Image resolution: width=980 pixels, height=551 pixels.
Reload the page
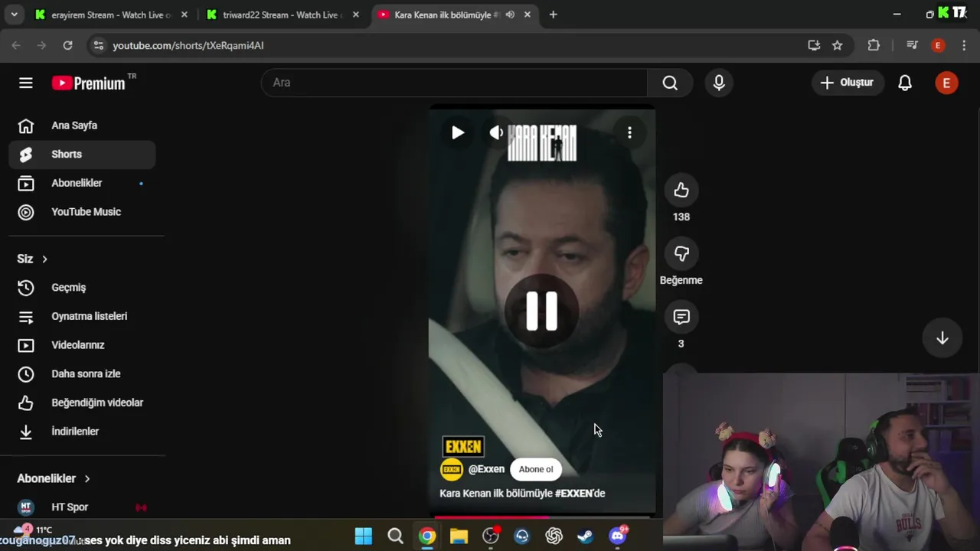(x=67, y=45)
